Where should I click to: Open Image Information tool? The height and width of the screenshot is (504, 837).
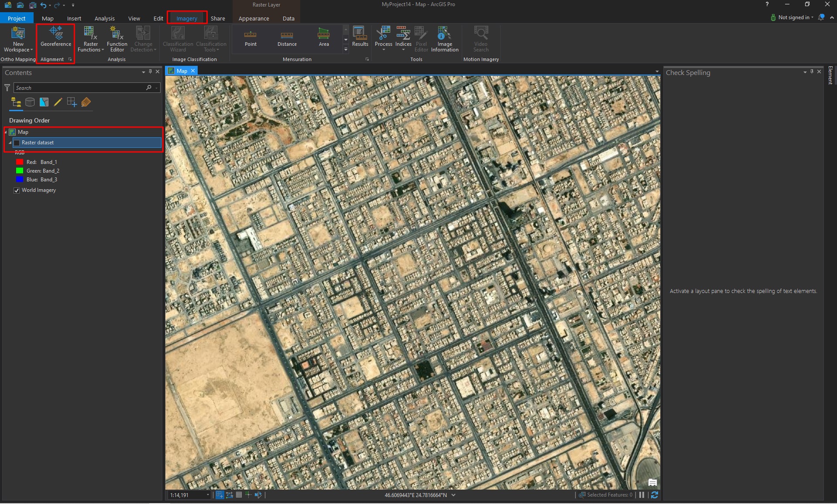click(x=444, y=39)
